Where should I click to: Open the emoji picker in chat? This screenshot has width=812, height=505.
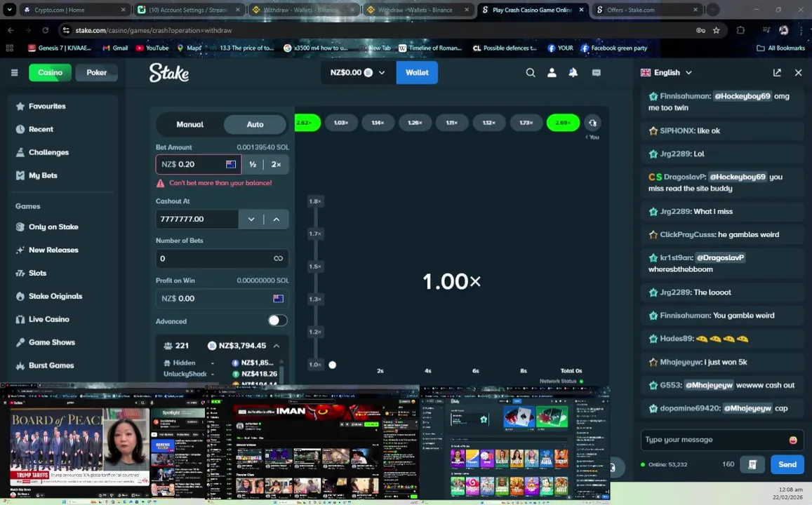[793, 440]
